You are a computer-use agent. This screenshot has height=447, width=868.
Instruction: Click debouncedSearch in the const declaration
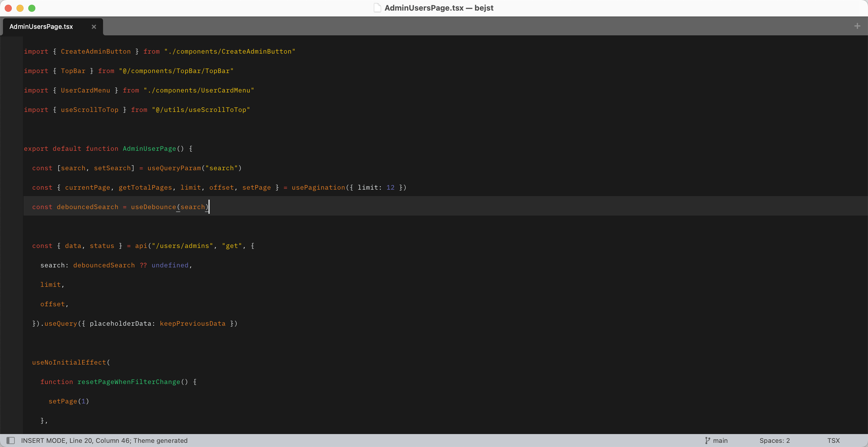(x=88, y=207)
